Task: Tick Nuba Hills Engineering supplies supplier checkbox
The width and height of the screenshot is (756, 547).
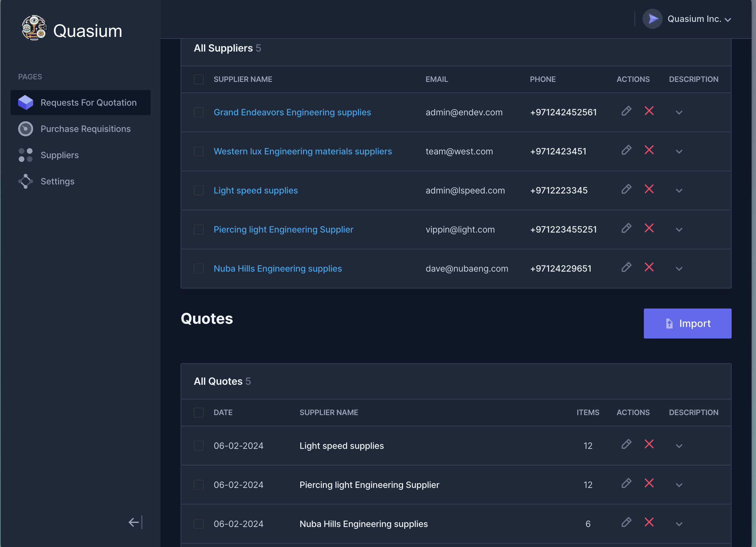Action: point(199,268)
